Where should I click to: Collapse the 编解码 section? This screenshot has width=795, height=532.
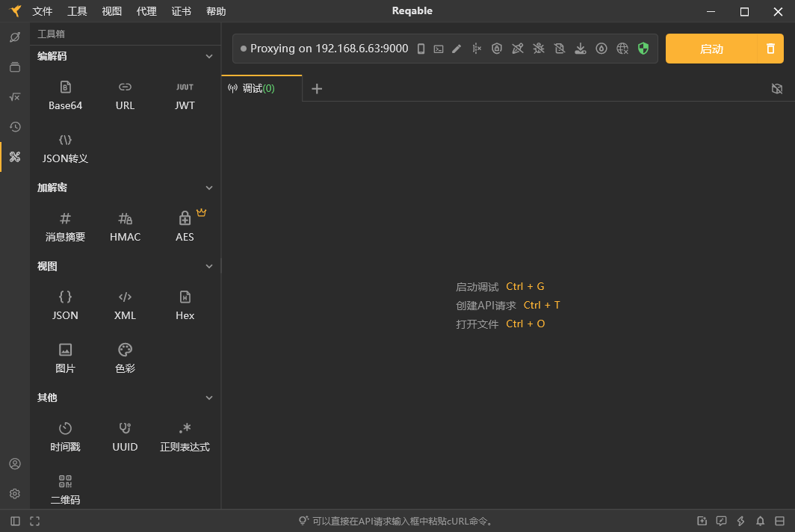click(209, 56)
